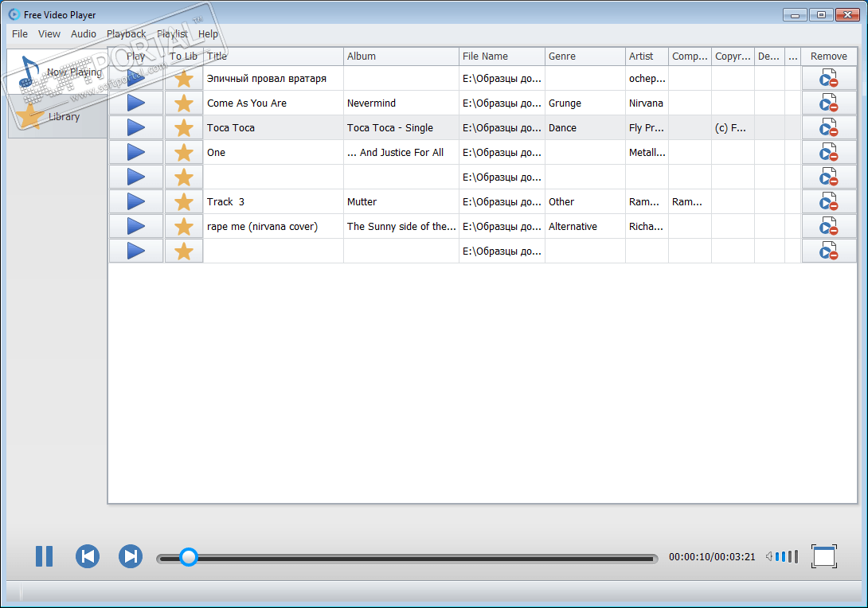
Task: Click the Copyr... column header
Action: tap(733, 57)
